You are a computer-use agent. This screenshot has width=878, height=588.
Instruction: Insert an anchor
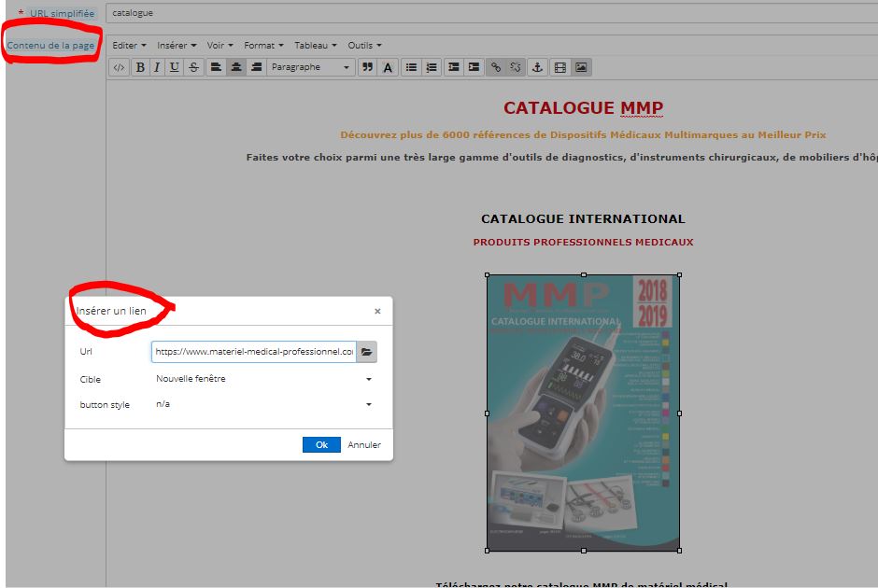pyautogui.click(x=538, y=68)
